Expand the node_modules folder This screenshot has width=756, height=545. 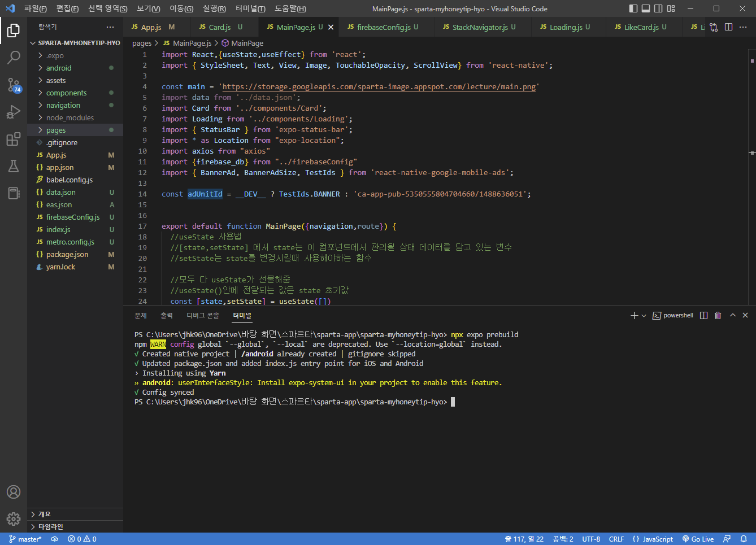point(75,117)
